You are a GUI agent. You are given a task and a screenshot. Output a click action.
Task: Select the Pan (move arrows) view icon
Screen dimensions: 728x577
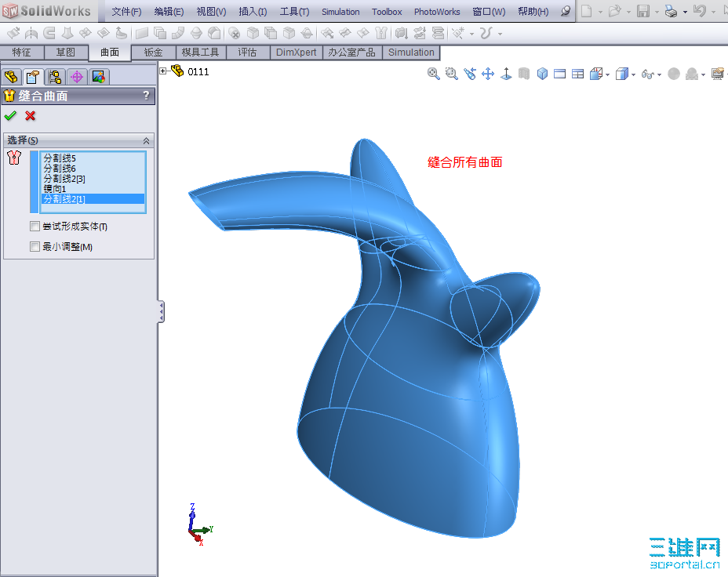coord(488,74)
